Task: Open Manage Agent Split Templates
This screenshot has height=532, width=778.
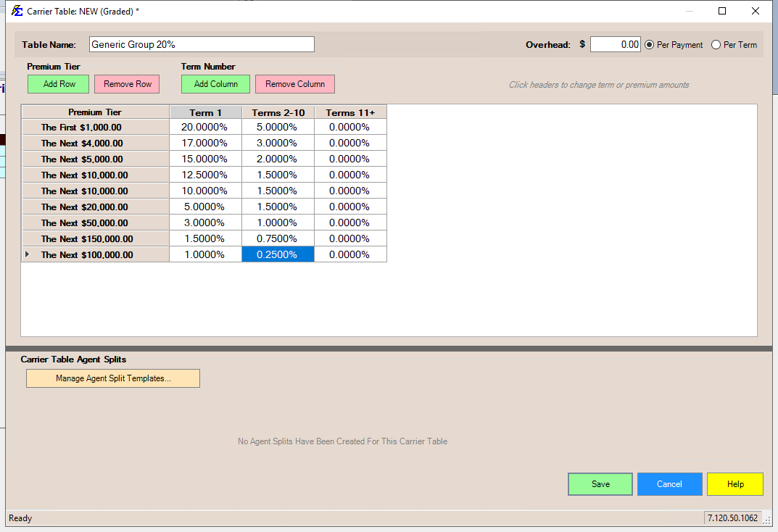Action: point(113,378)
